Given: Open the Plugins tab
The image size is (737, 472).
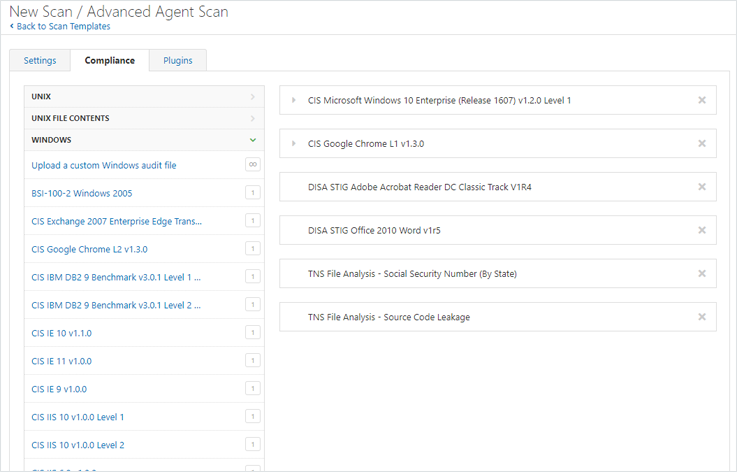Looking at the screenshot, I should click(178, 60).
